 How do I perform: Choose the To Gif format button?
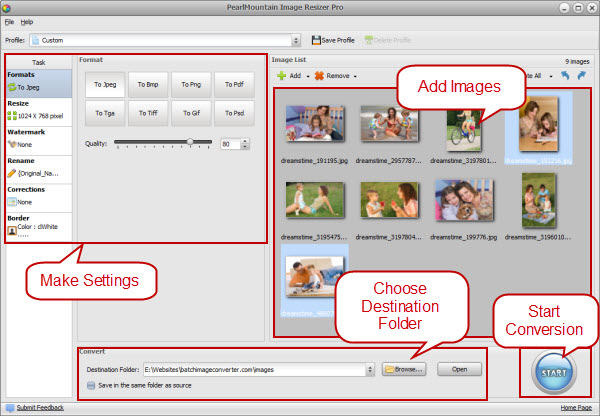(191, 113)
